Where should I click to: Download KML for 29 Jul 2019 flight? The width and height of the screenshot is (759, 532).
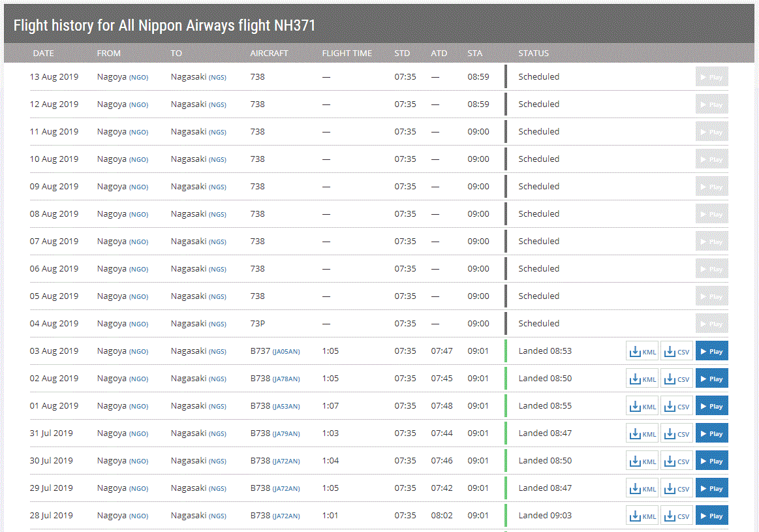tap(642, 488)
